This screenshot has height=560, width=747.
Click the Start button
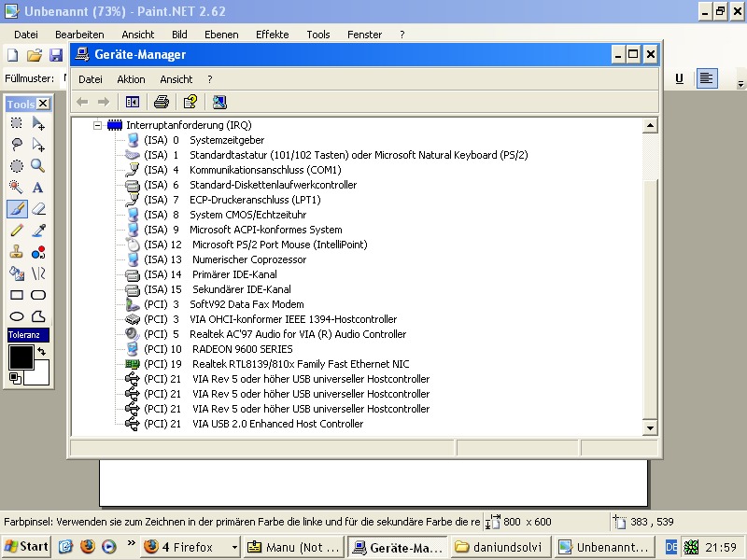click(27, 547)
